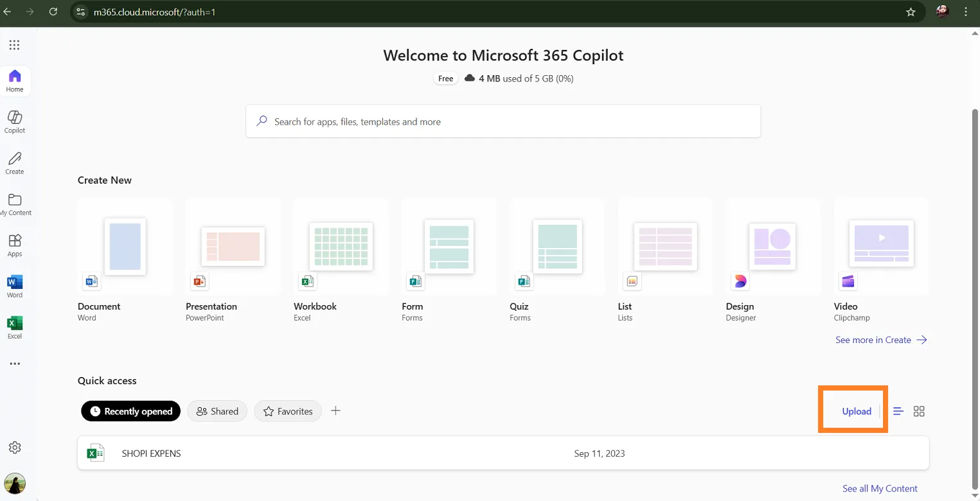Go to Home in the sidebar
Viewport: 980px width, 501px height.
pos(15,81)
